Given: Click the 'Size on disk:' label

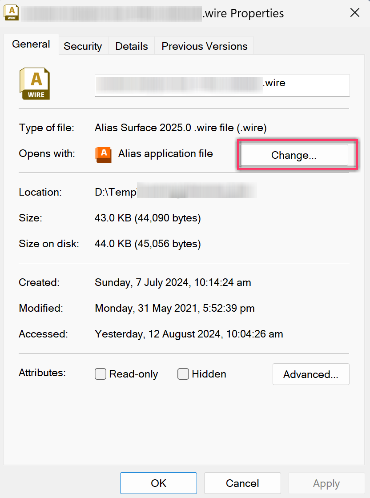Looking at the screenshot, I should click(49, 244).
